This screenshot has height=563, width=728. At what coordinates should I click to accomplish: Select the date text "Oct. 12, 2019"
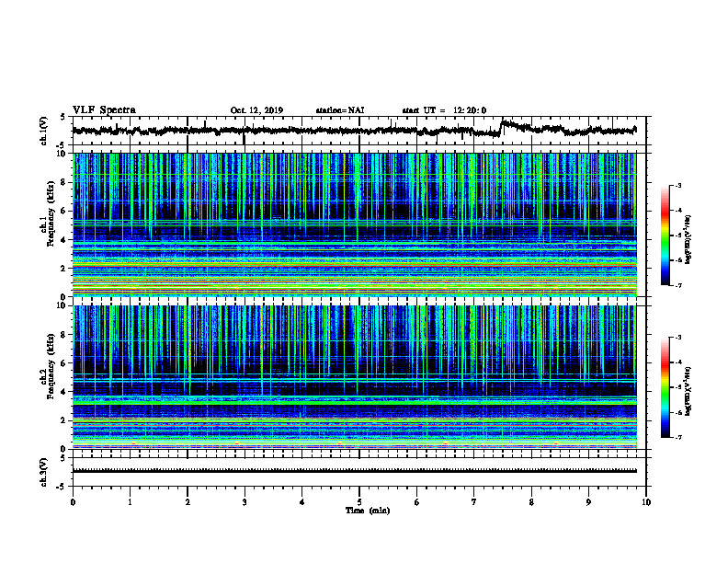[256, 110]
